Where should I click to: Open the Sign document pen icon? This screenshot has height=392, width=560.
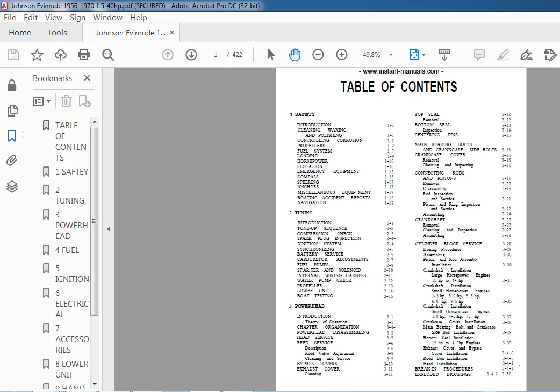tap(527, 55)
